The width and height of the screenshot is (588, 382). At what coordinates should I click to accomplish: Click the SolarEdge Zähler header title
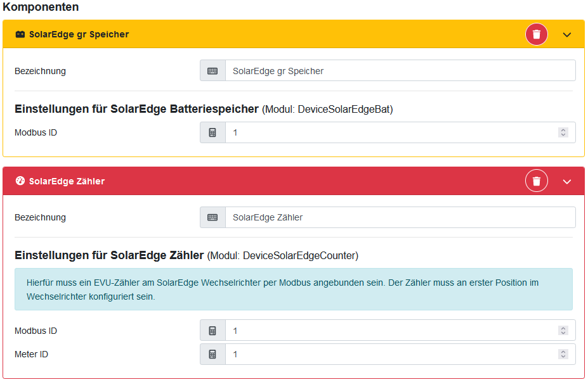click(x=67, y=181)
